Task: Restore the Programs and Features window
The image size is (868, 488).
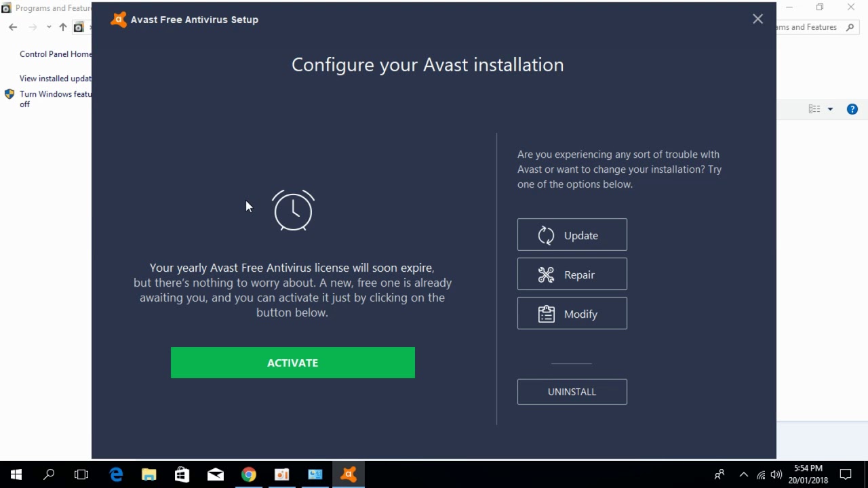Action: 820,7
